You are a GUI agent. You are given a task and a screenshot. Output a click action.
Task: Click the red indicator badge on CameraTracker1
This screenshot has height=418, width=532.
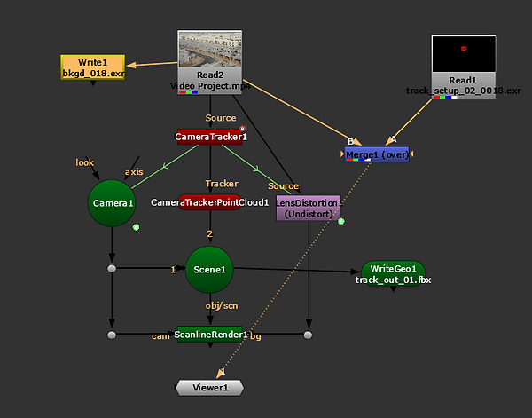tap(242, 129)
